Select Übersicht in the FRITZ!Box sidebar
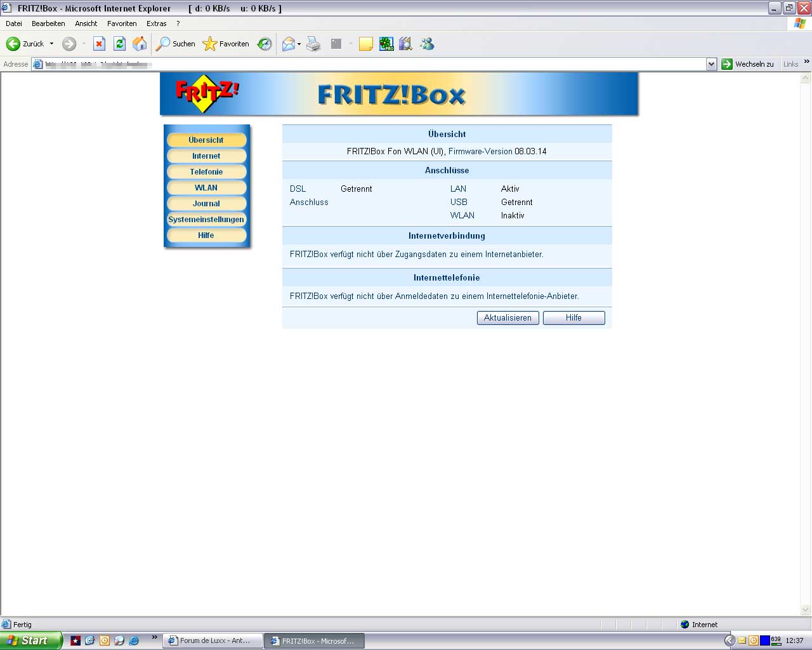Screen dimensions: 812x650 pyautogui.click(x=206, y=140)
